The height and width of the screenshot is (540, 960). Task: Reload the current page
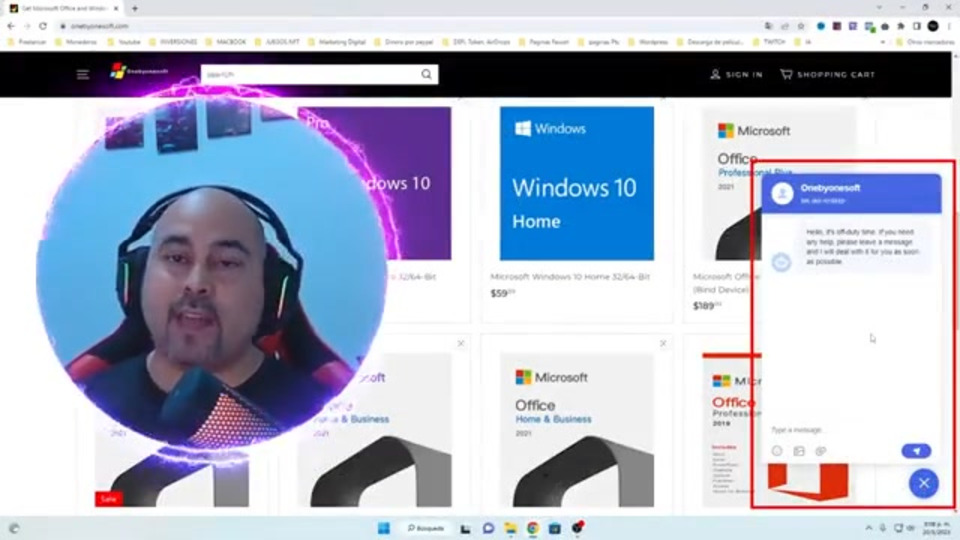pyautogui.click(x=43, y=26)
